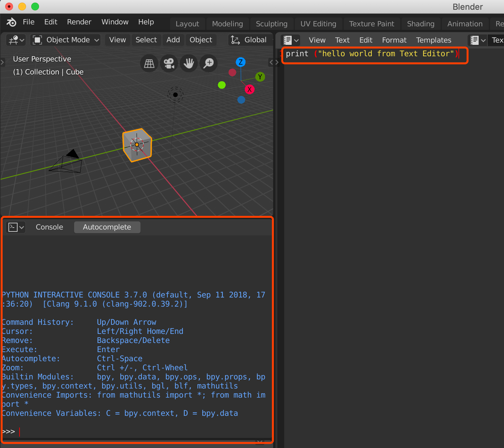Click the red X axis on the navigation gizmo

pyautogui.click(x=250, y=89)
